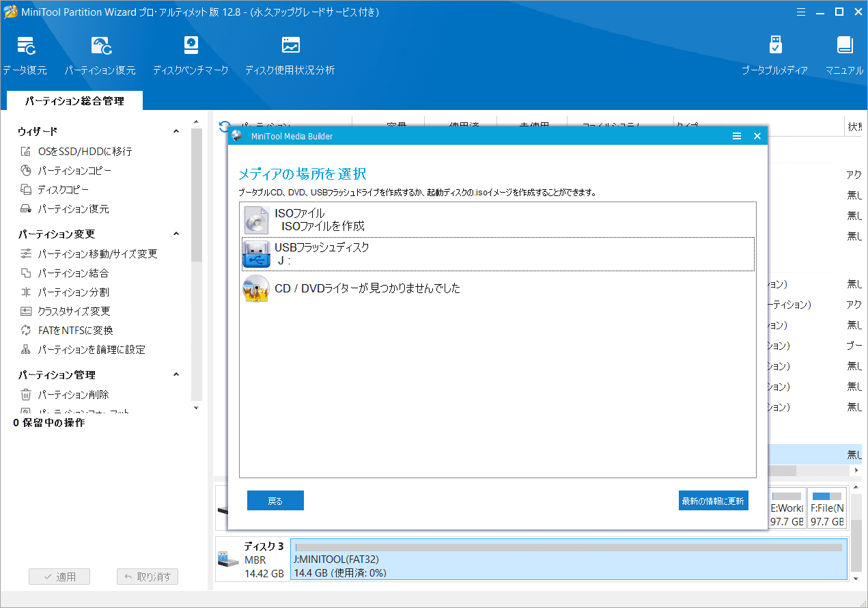Open Media Builder hamburger menu
The image size is (868, 608).
(x=737, y=137)
